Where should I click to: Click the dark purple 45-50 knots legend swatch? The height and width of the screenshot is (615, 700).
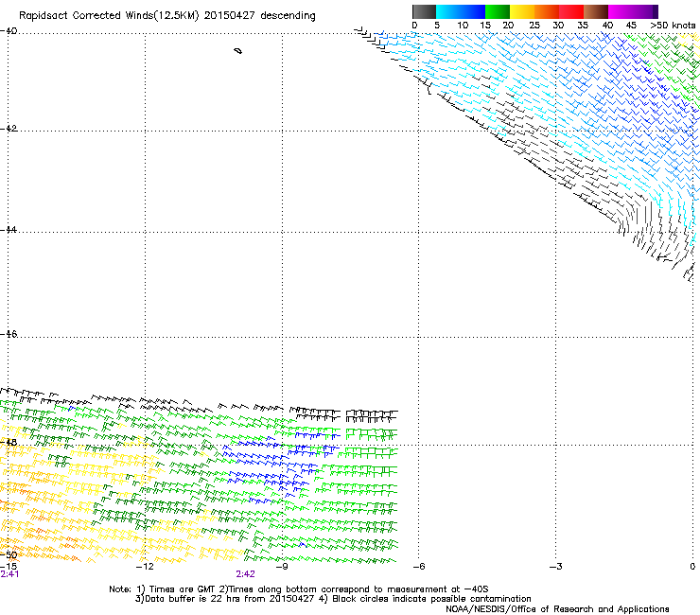click(x=645, y=11)
